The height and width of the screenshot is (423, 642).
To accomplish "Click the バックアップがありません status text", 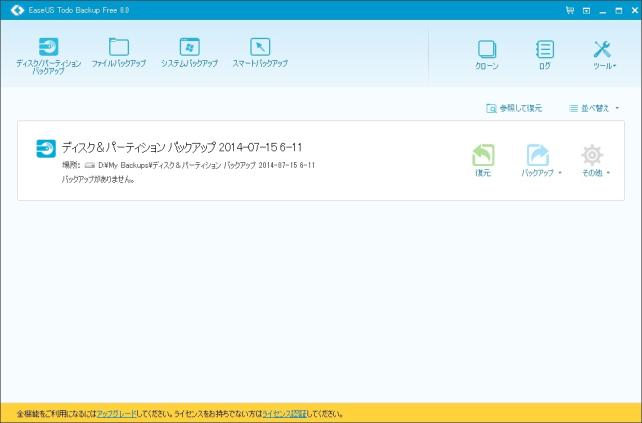I will pyautogui.click(x=98, y=179).
